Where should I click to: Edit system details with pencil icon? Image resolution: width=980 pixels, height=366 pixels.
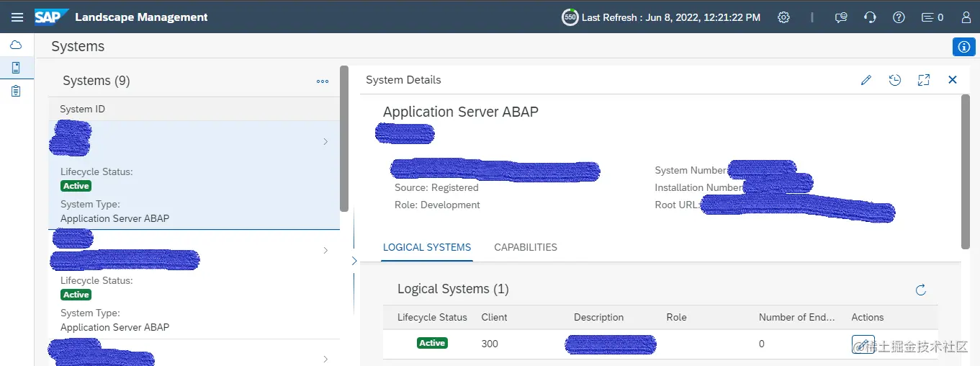coord(866,80)
